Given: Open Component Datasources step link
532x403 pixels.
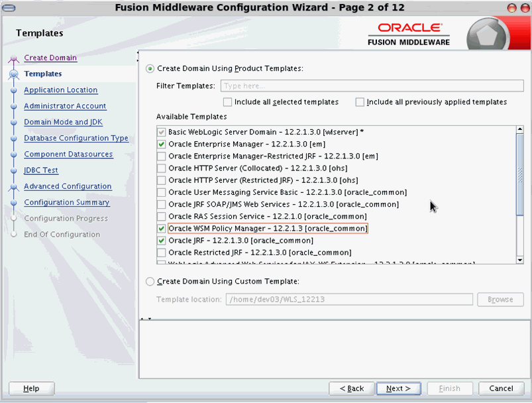Looking at the screenshot, I should pos(68,154).
